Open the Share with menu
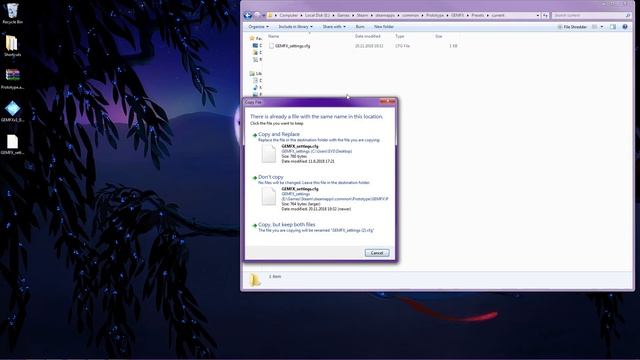Viewport: 640px width, 360px height. pos(334,27)
